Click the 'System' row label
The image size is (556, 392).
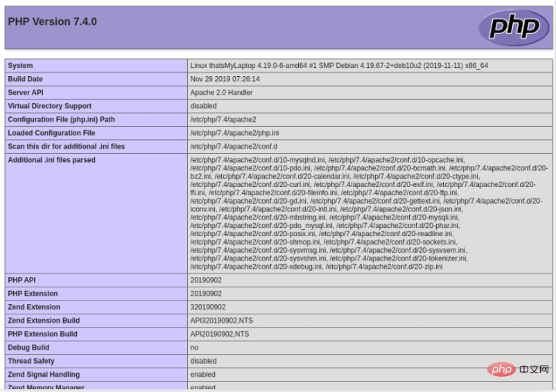click(x=20, y=66)
